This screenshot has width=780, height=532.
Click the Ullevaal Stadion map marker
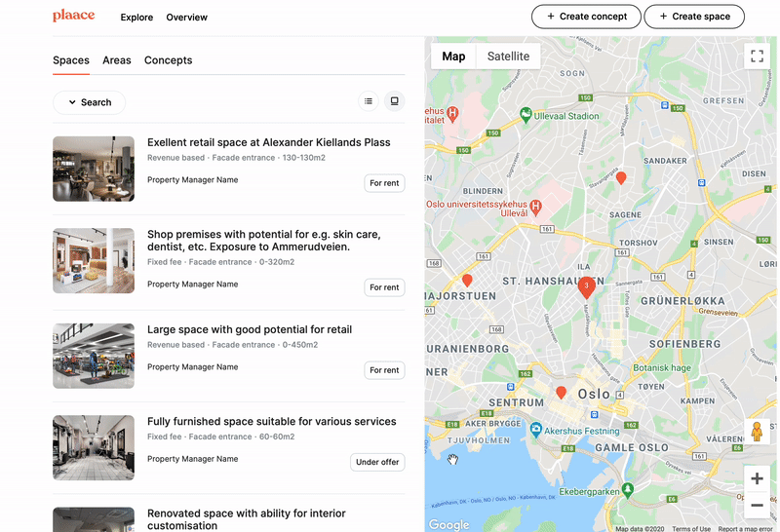[x=526, y=115]
